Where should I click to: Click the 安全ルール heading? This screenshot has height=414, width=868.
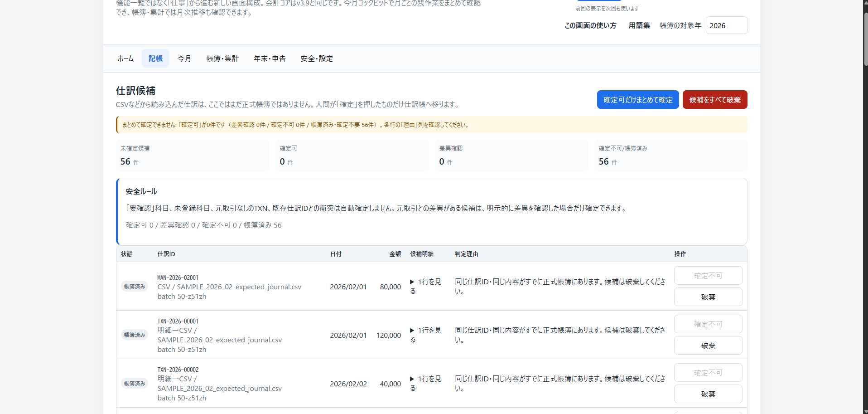click(141, 191)
